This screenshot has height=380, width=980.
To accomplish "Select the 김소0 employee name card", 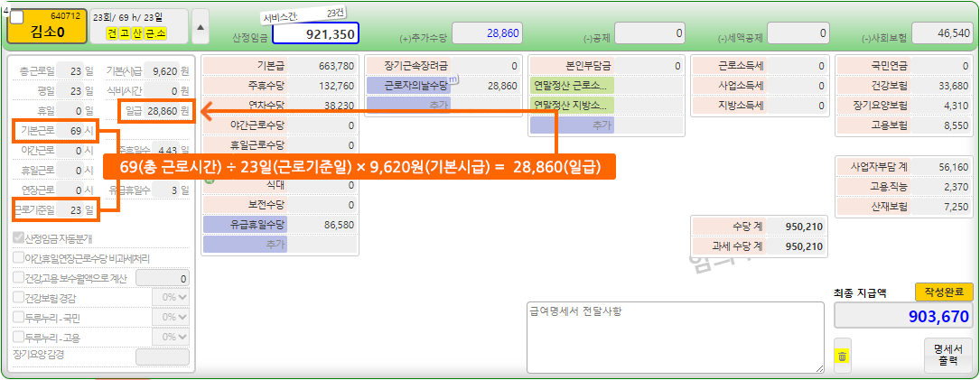I will point(47,32).
